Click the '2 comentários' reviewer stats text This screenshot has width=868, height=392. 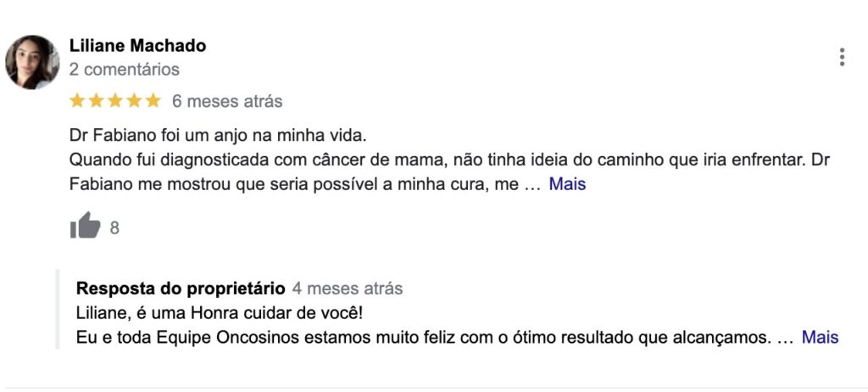tap(125, 70)
